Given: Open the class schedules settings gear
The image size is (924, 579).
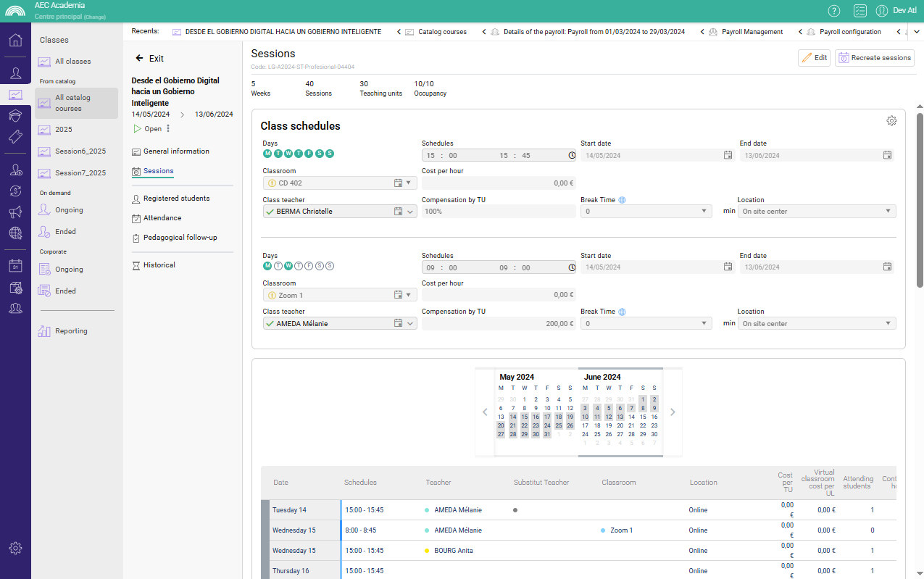Looking at the screenshot, I should coord(891,121).
